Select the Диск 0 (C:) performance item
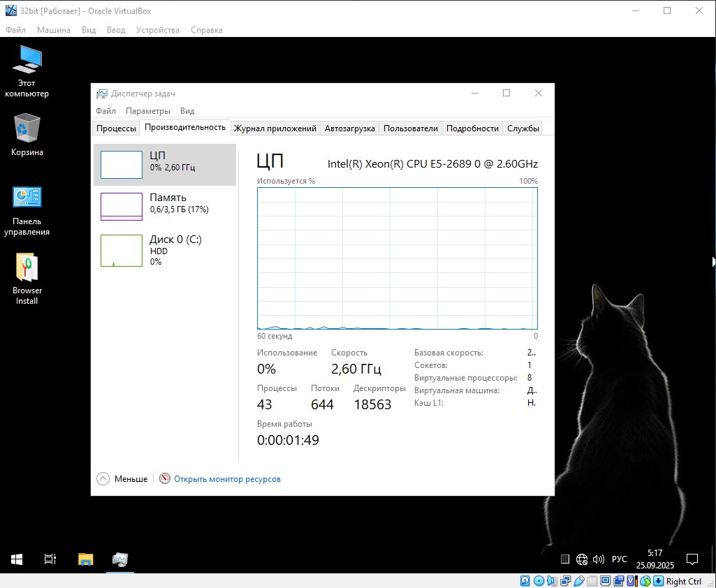 click(x=165, y=250)
